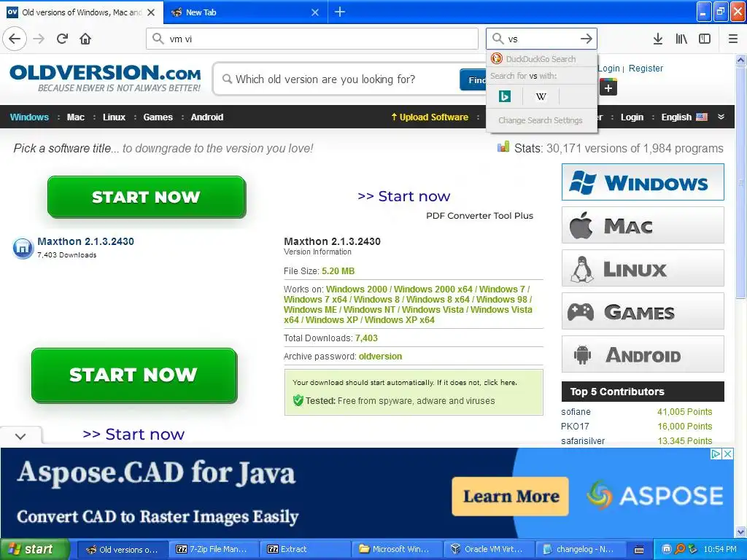This screenshot has width=747, height=560.
Task: Close the Old versions of Windows tab
Action: click(151, 12)
